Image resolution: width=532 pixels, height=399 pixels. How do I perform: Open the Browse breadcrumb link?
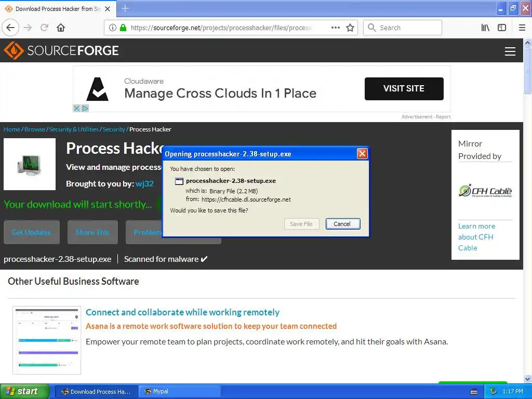[35, 129]
